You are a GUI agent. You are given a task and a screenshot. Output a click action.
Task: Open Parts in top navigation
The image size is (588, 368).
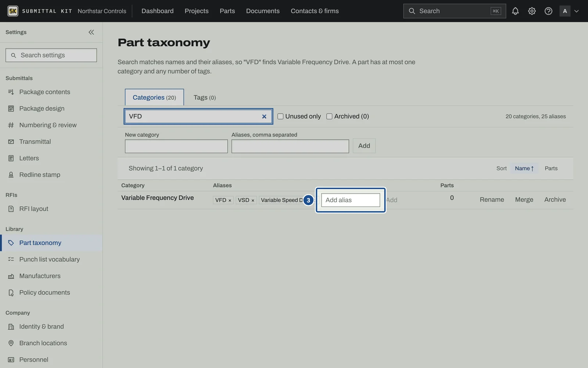227,11
